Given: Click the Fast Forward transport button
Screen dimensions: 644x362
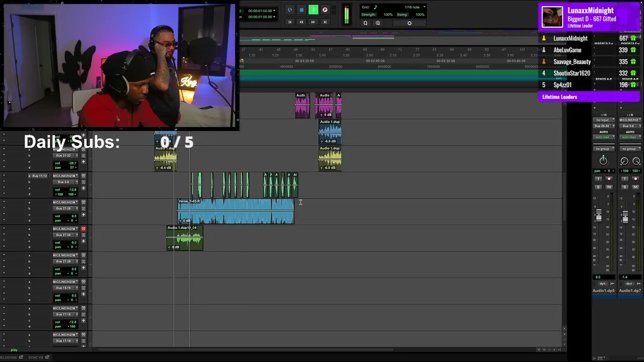Looking at the screenshot, I should pos(313,22).
